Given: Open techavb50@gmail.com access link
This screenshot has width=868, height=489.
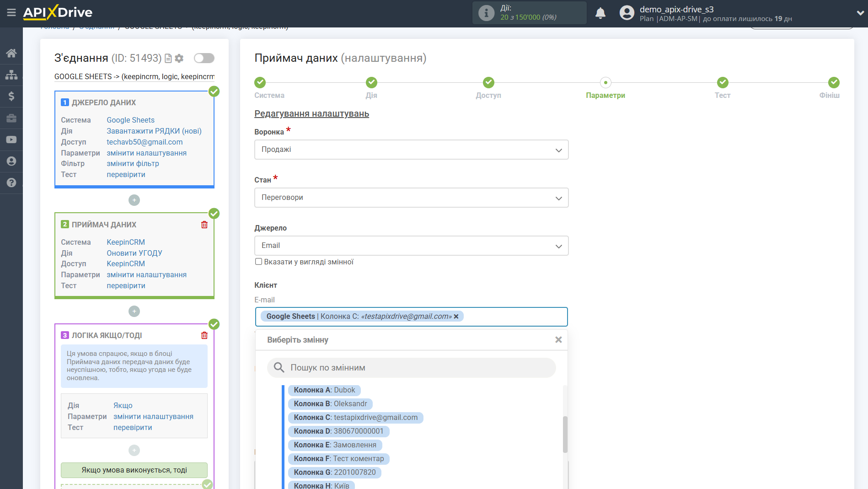Looking at the screenshot, I should pos(145,142).
